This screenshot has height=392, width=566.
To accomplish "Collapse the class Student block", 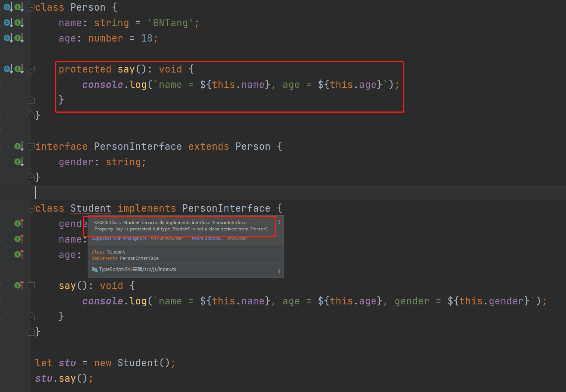I will coord(31,208).
